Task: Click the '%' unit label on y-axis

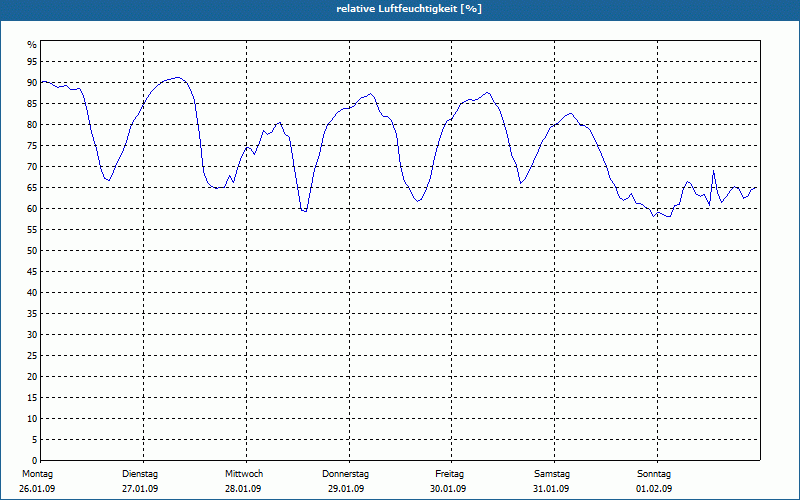Action: (32, 45)
